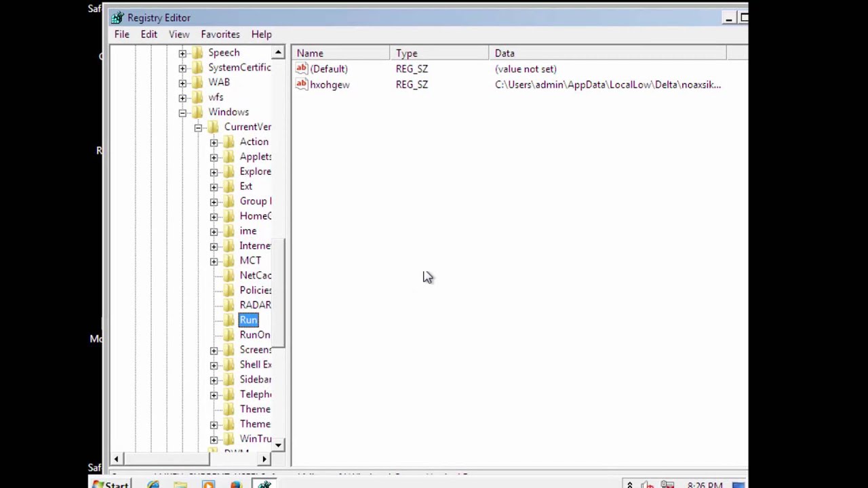Select the RunOn key in tree

click(x=255, y=335)
